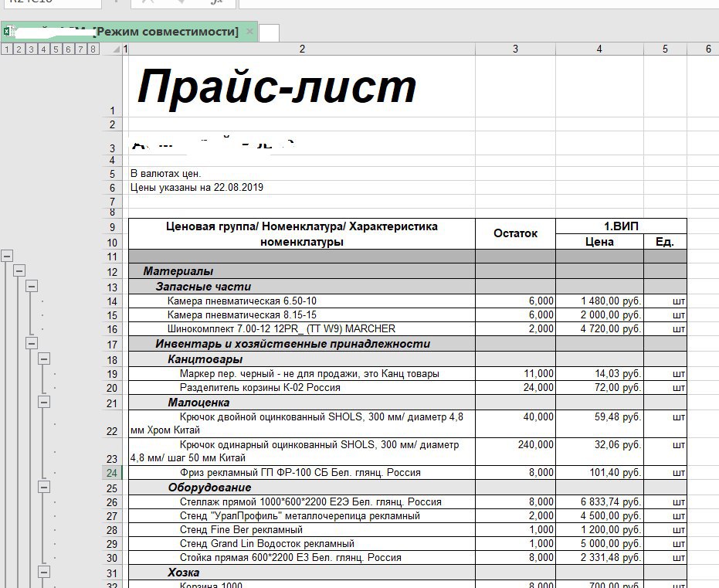Click the Select All corner triangle
Screen dimensions: 719x588
tap(117, 49)
